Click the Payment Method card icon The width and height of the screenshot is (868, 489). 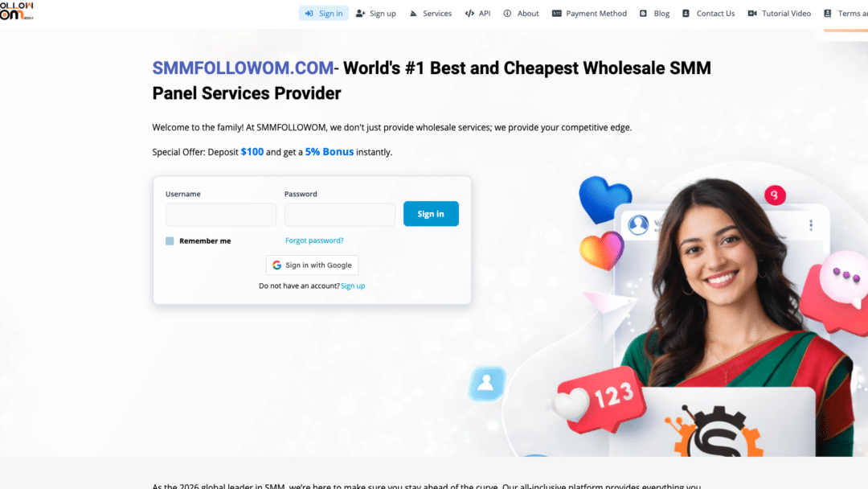click(x=557, y=14)
